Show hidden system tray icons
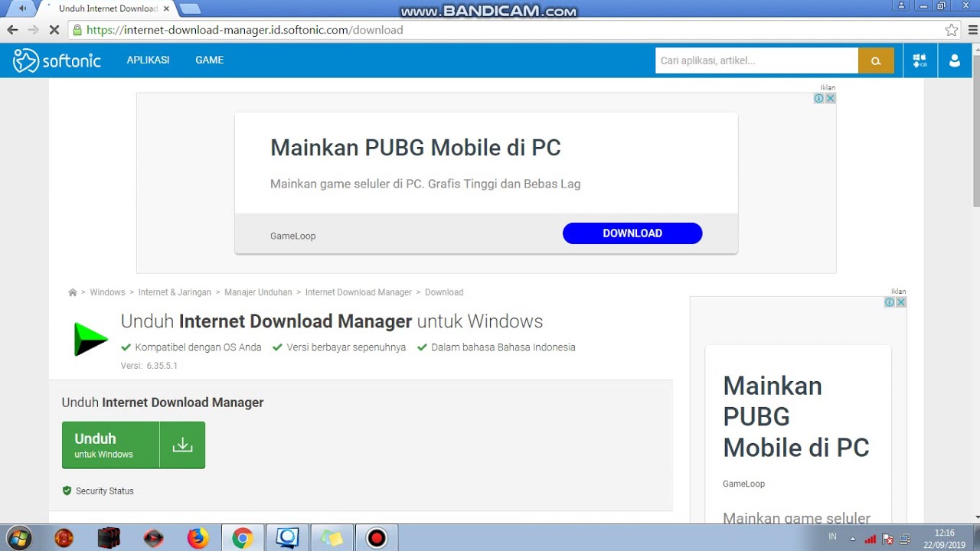 coord(852,539)
